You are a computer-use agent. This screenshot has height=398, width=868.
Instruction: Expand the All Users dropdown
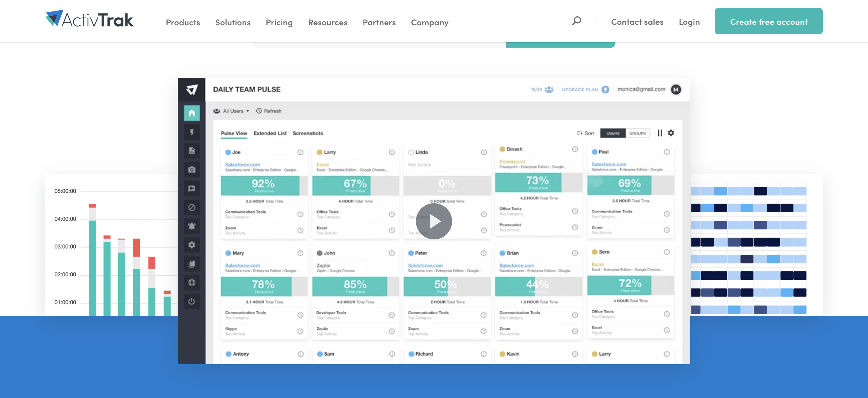pos(232,111)
